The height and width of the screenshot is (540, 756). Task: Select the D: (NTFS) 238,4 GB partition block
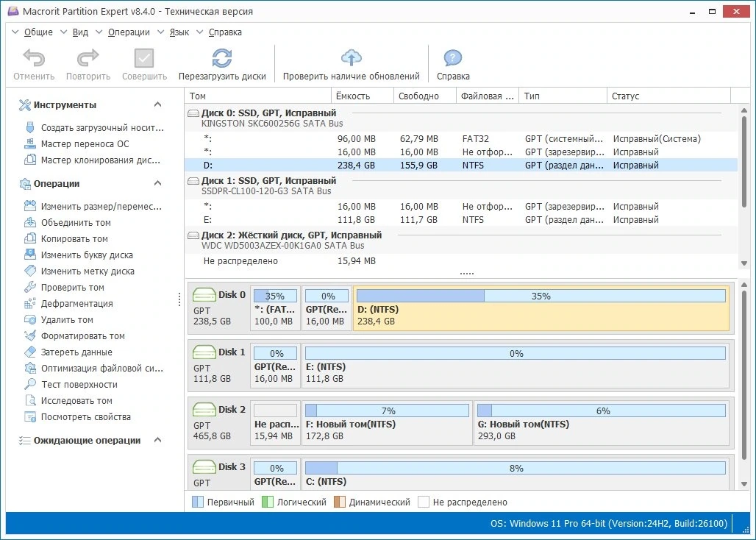click(x=541, y=308)
